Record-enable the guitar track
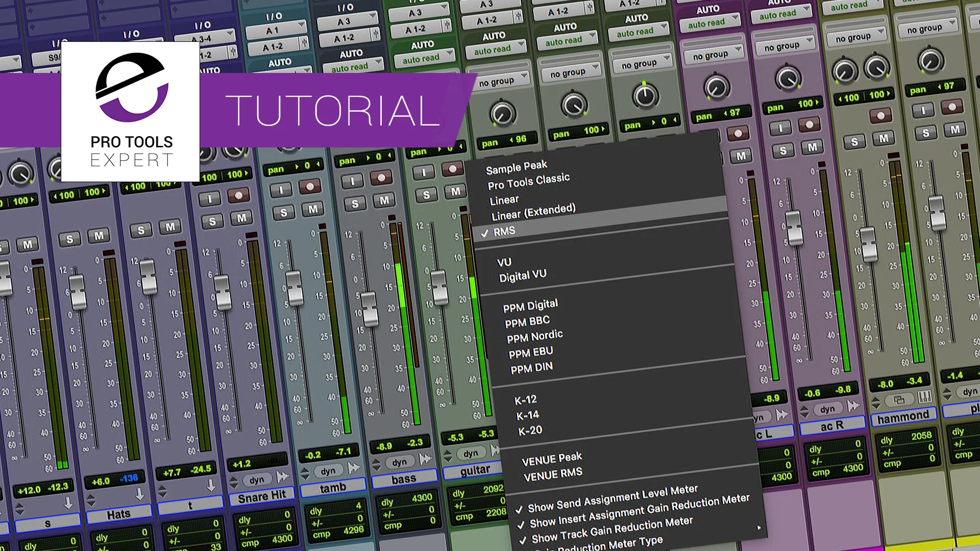Image resolution: width=980 pixels, height=551 pixels. 453,170
